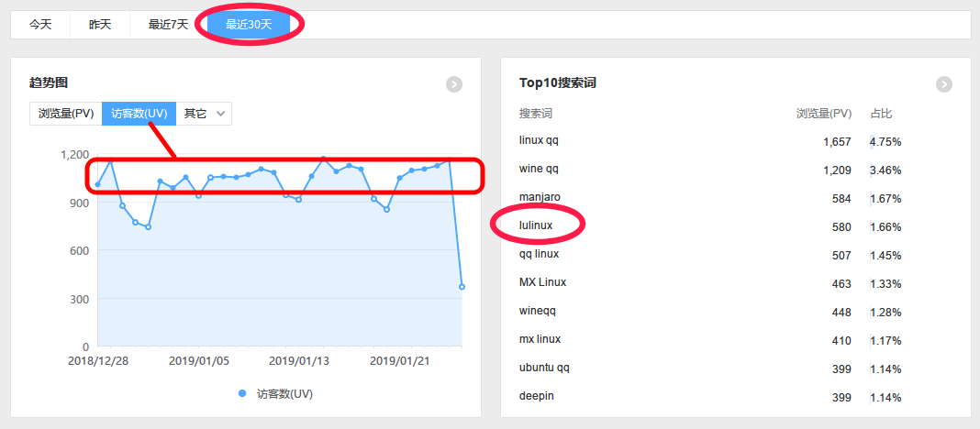This screenshot has height=429, width=980.
Task: Open Top10搜索词 details arrow icon
Action: tap(943, 84)
